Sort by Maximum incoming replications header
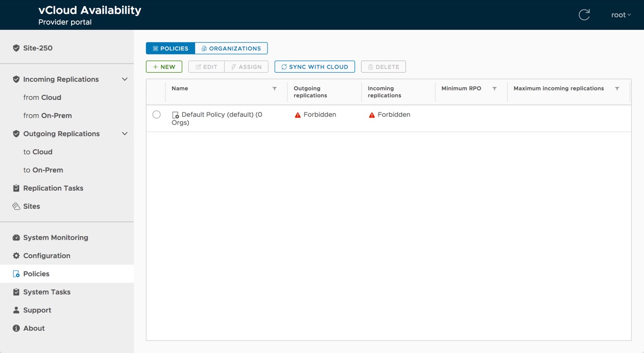This screenshot has height=353, width=644. (x=559, y=88)
